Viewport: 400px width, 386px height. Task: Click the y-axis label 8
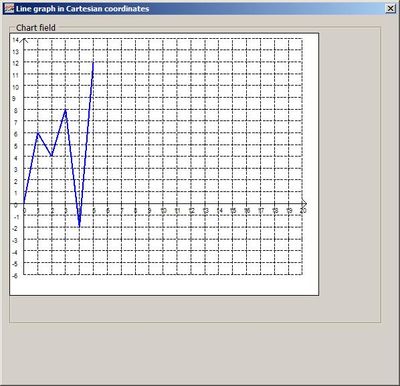[x=16, y=111]
